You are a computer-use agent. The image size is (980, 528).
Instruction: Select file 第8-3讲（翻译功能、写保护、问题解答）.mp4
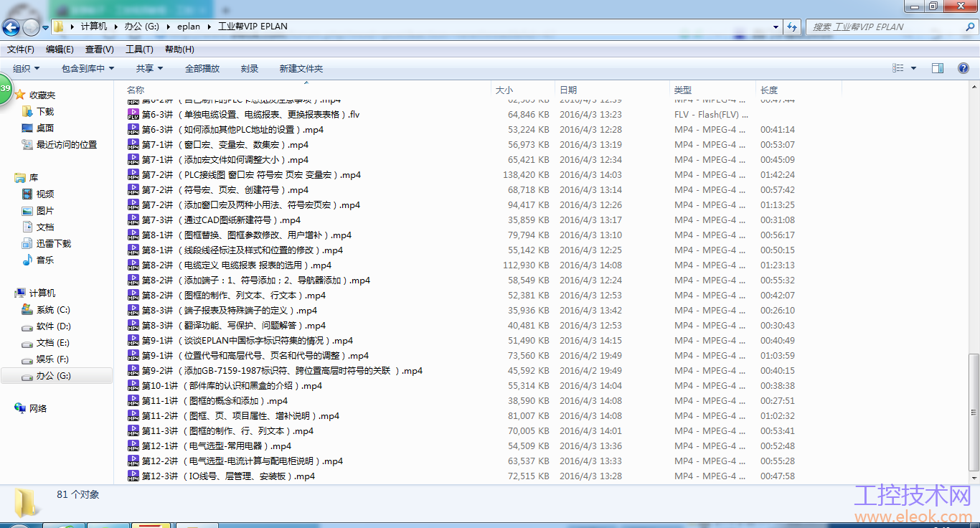point(233,325)
